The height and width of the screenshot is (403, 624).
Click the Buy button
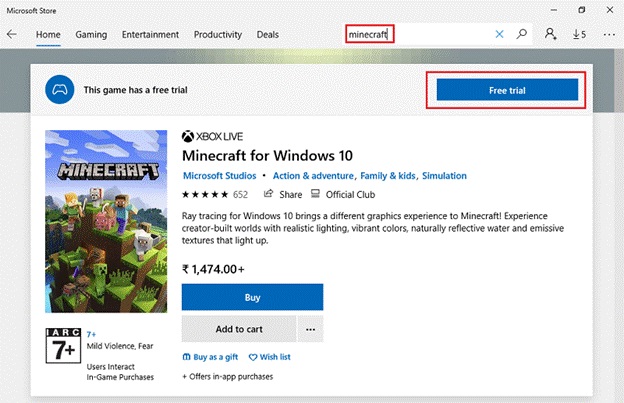(x=252, y=297)
